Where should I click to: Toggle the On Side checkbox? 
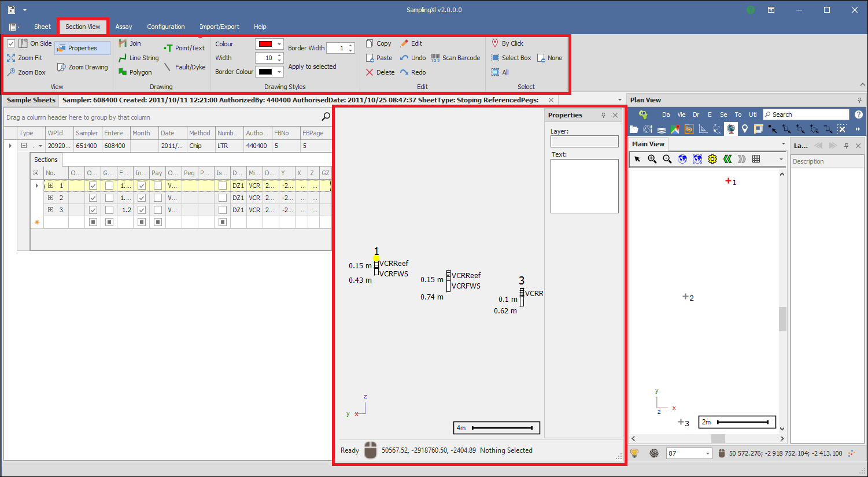tap(11, 43)
